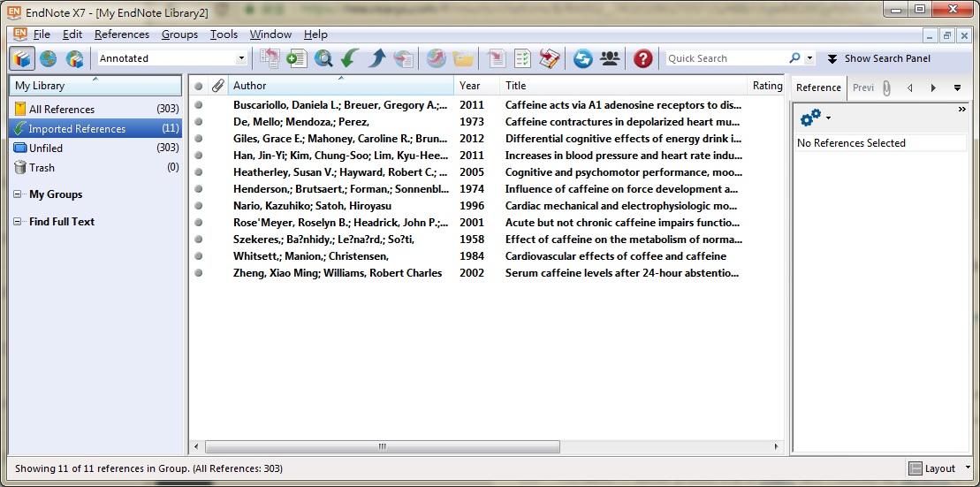Open the Edit menu
980x487 pixels.
pyautogui.click(x=72, y=34)
